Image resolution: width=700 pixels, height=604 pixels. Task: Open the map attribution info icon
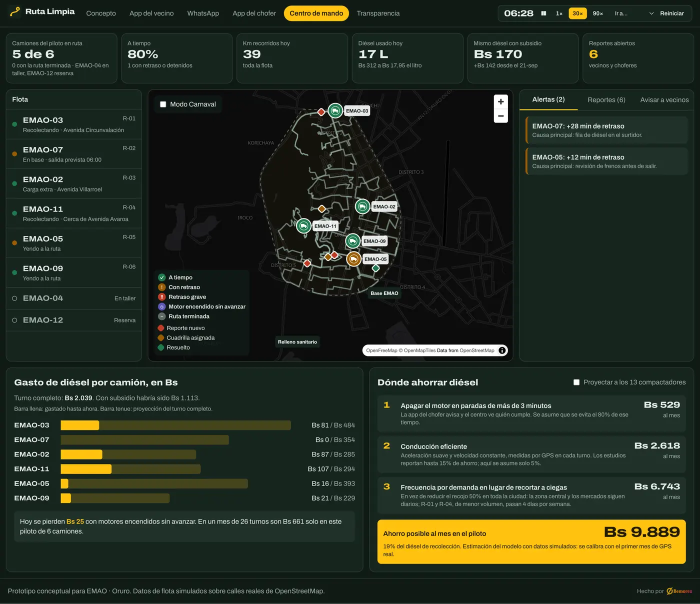tap(502, 350)
